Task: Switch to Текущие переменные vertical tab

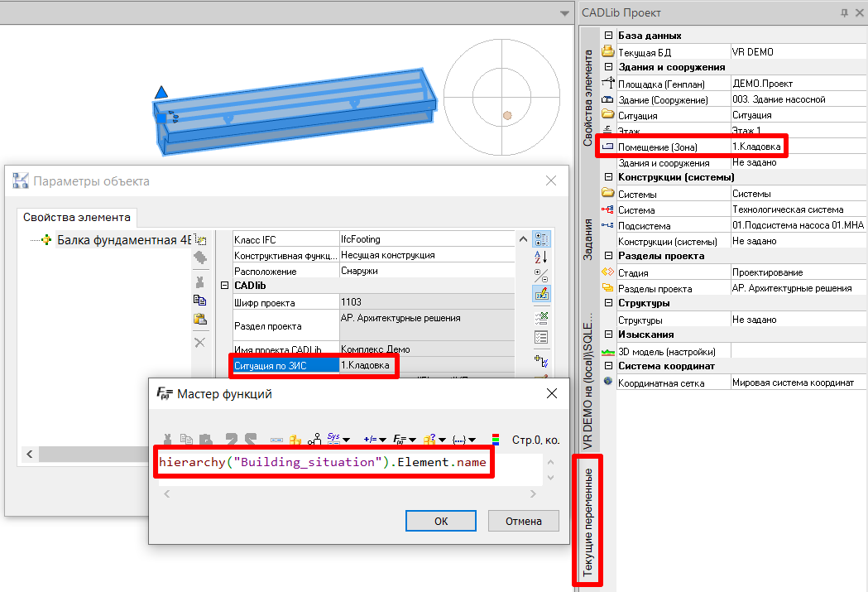Action: click(x=587, y=522)
